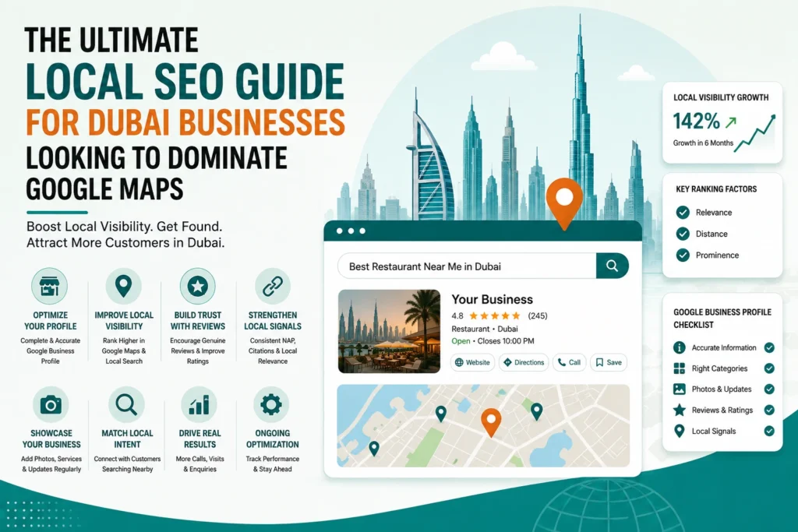Screen dimensions: 798x532
Task: Click the orange pin on the map
Action: [x=491, y=422]
